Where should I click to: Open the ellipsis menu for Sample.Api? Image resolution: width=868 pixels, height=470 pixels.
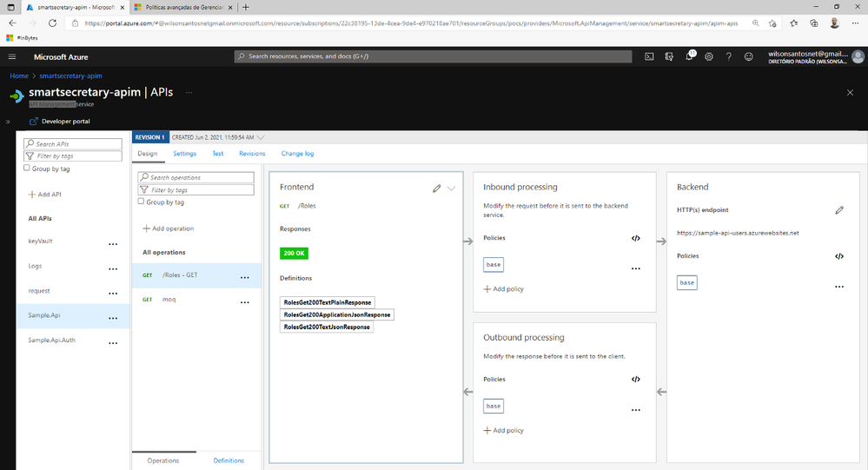click(113, 318)
